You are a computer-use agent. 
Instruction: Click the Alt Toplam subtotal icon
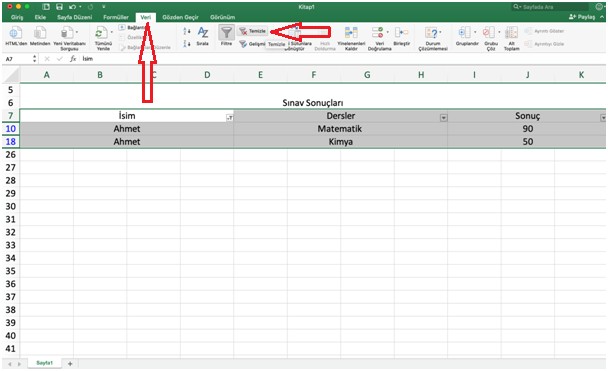pyautogui.click(x=511, y=33)
